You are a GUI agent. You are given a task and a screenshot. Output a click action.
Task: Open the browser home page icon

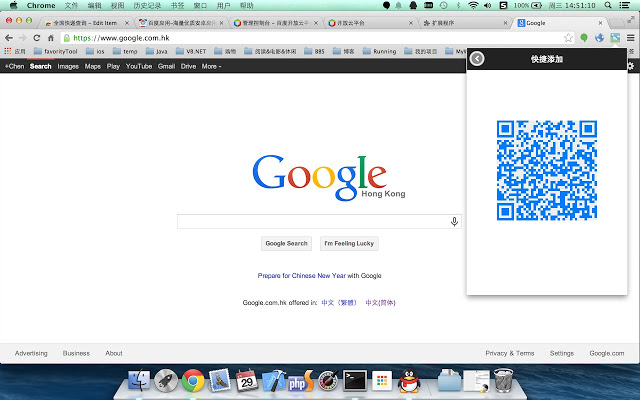[51, 38]
